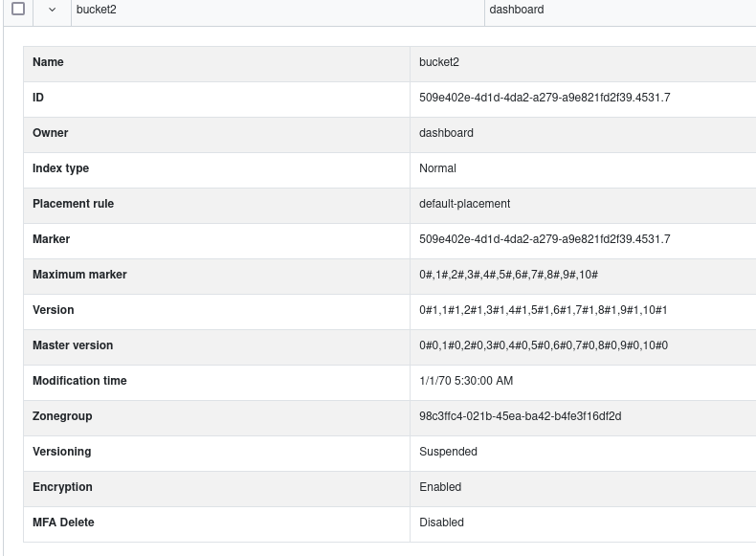
Task: Select the bucket2 name cell in the top row
Action: (278, 10)
